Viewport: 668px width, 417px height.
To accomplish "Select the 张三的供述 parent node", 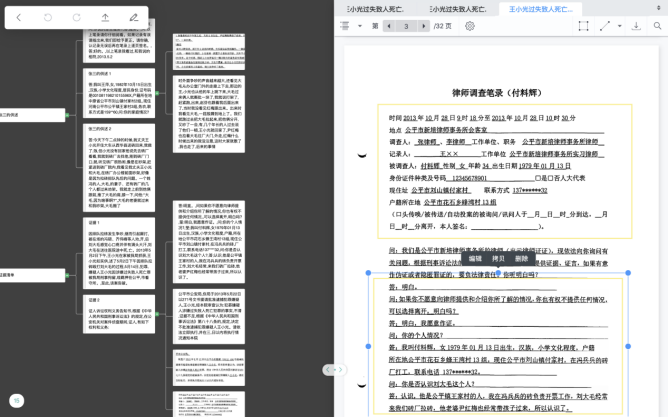I will 32,115.
